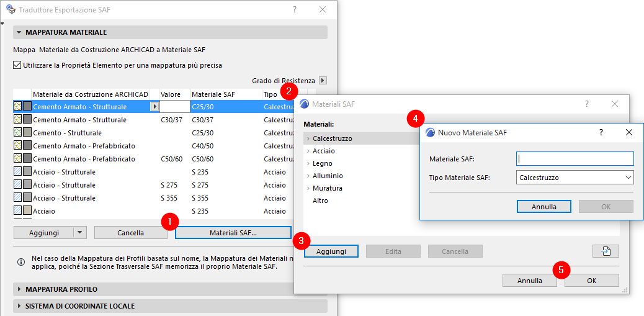This screenshot has height=316, width=644.
Task: Collapse the MAPPATURA MATERIALE section
Action: point(19,32)
